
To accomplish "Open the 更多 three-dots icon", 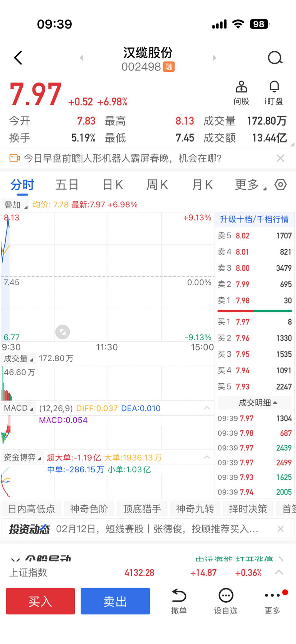I will [272, 601].
